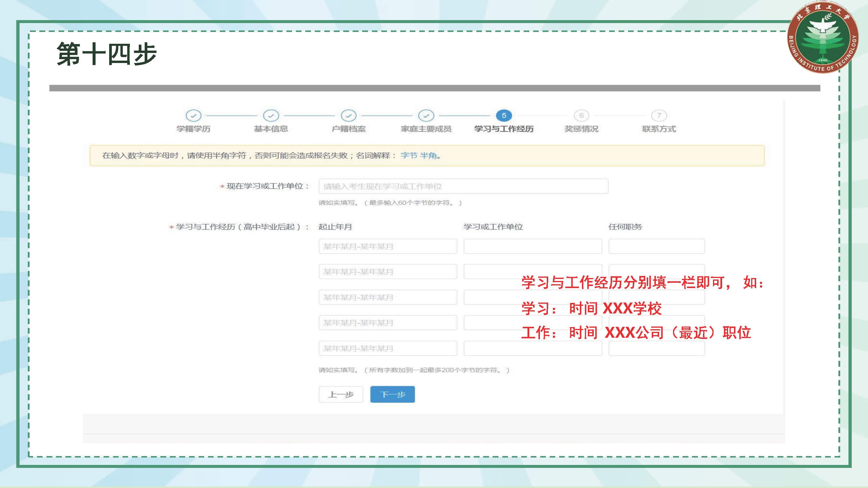Click the Beijing Institute of Technology logo

(x=822, y=38)
